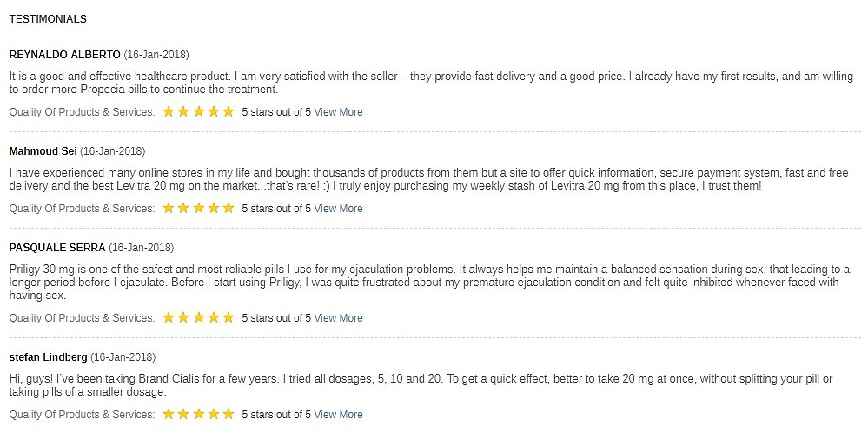868x433 pixels.
Task: Click fifth star in Pasquale Serra's rating
Action: pos(229,317)
